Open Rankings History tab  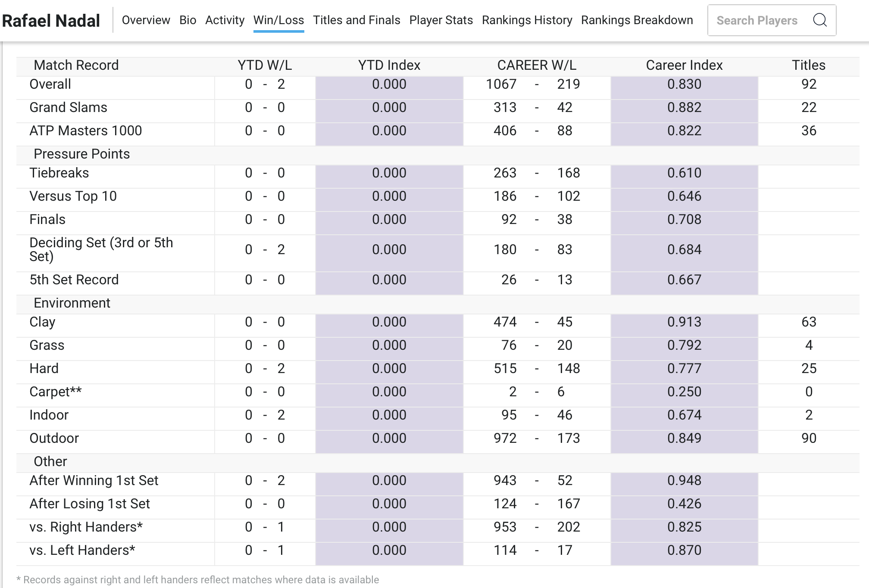click(x=527, y=20)
